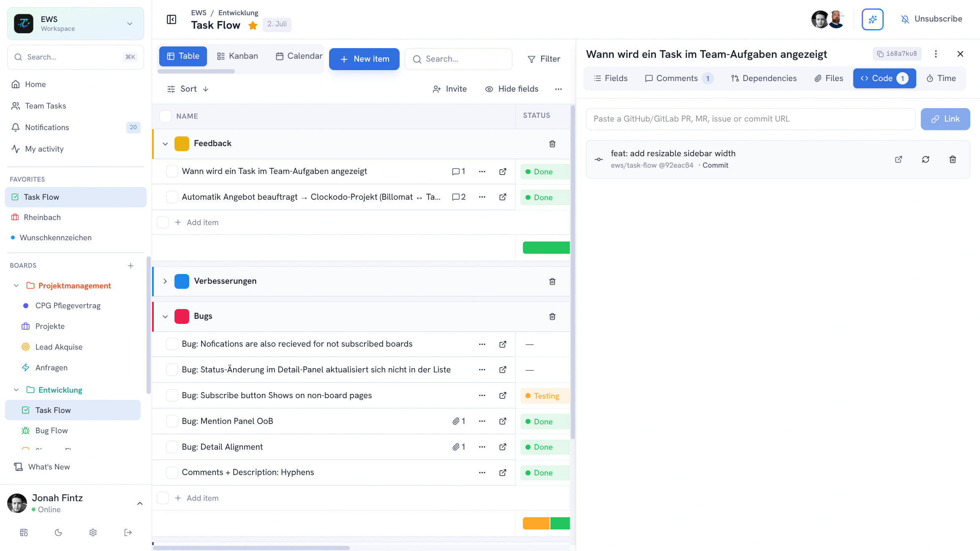Switch to Kanban view
The image size is (980, 551).
click(237, 56)
